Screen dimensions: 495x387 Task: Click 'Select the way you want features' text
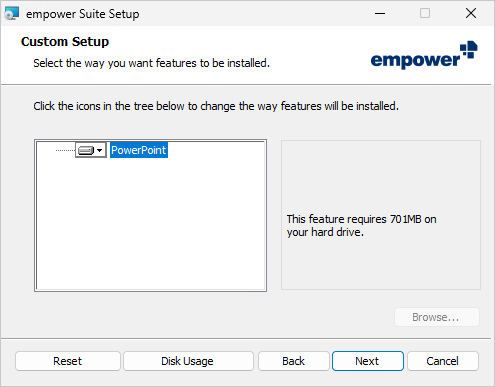click(151, 63)
